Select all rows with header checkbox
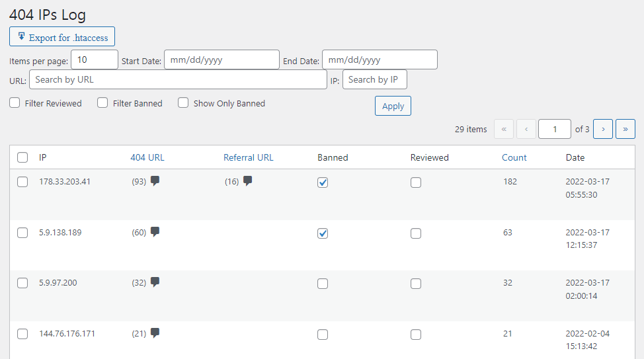This screenshot has height=359, width=644. click(22, 157)
